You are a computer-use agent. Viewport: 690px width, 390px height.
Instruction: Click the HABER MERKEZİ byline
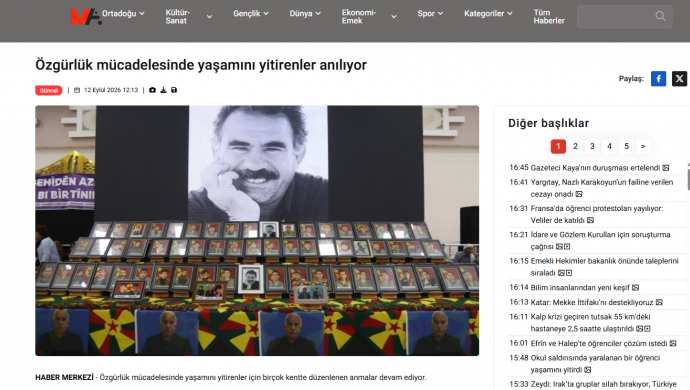click(64, 377)
